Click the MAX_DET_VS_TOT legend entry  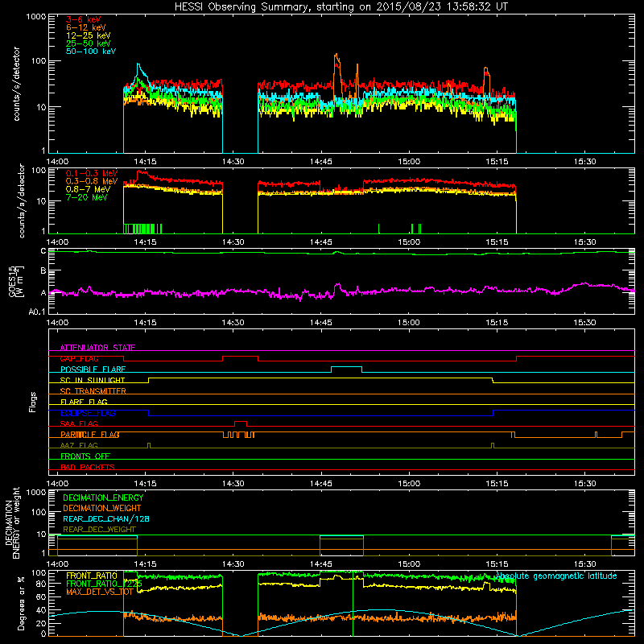99,592
